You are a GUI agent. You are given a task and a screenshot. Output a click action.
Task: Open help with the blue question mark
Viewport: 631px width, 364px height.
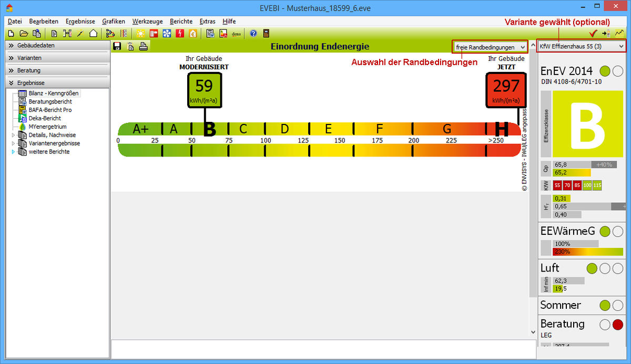253,34
